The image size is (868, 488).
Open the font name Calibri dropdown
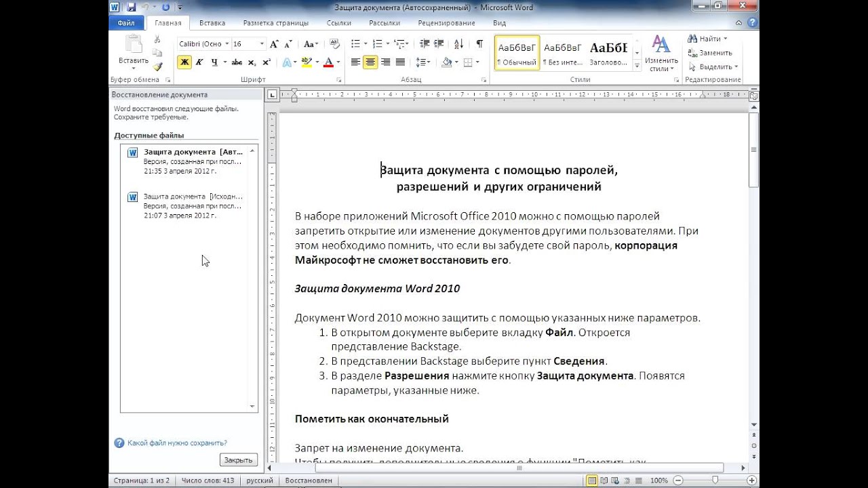click(x=226, y=44)
